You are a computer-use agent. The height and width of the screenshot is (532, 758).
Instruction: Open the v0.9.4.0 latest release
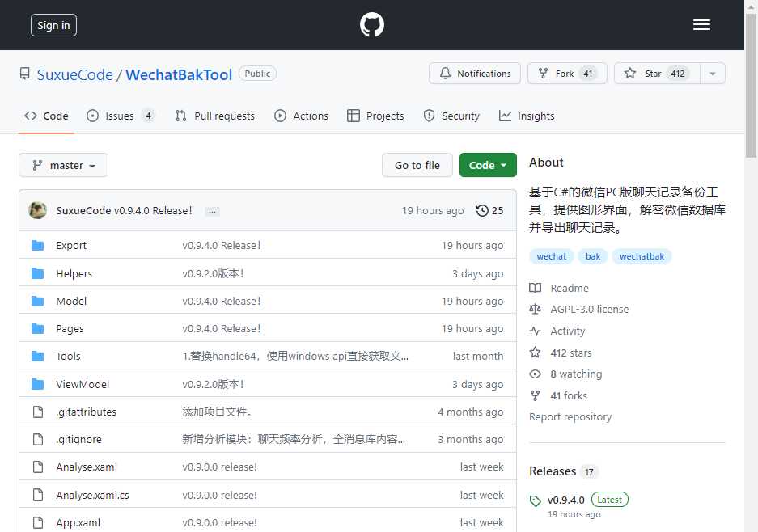[x=565, y=500]
